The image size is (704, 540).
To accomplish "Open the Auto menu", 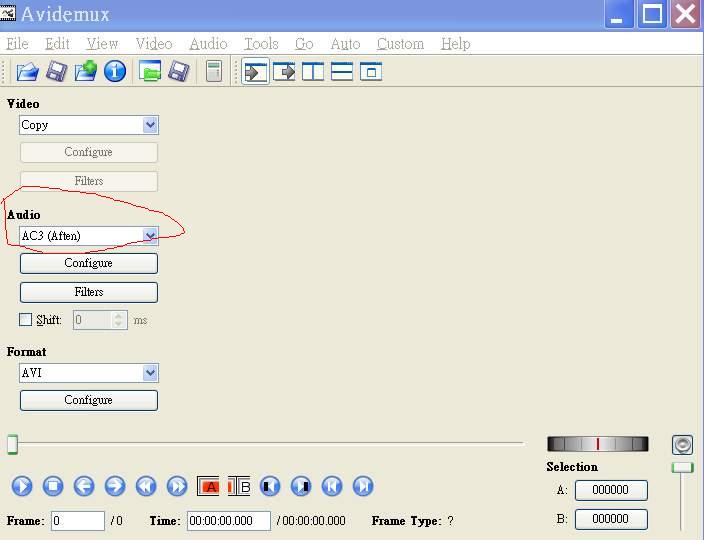I will tap(345, 44).
